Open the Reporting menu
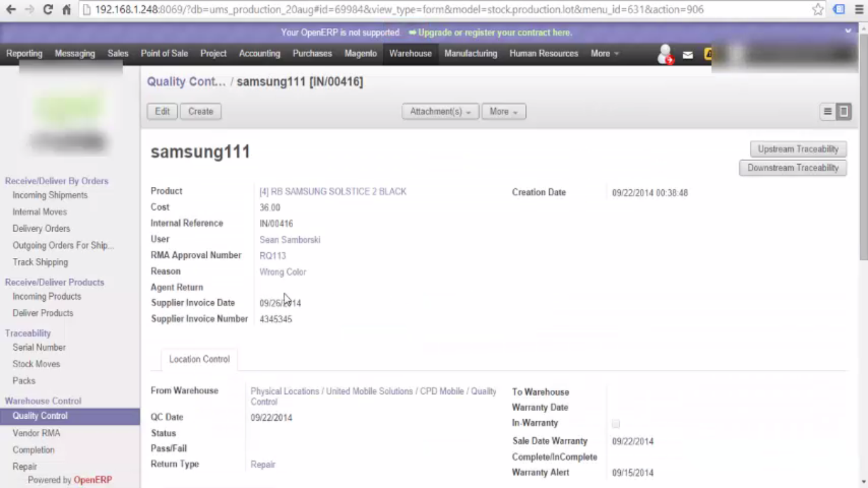Image resolution: width=868 pixels, height=488 pixels. (x=24, y=53)
